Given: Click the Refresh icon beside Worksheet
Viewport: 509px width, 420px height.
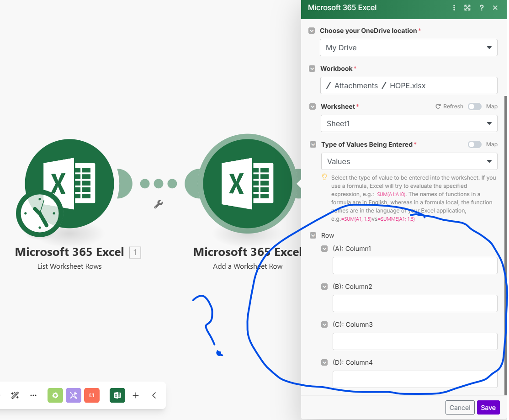Looking at the screenshot, I should 438,106.
